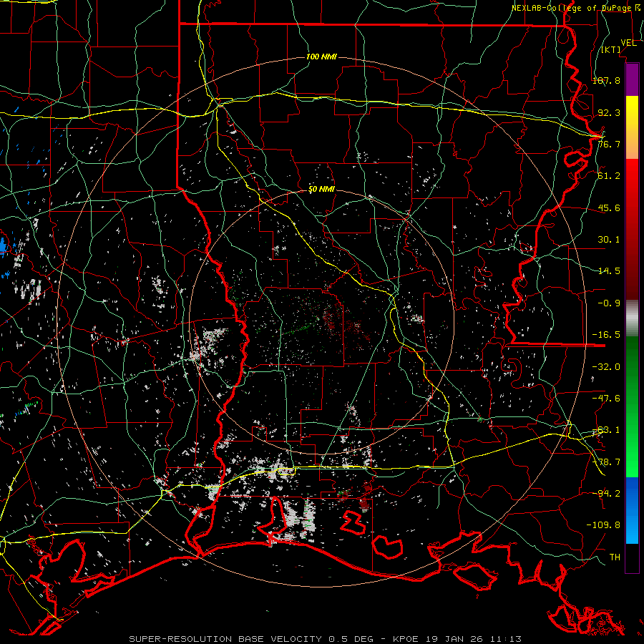Click the 50 NMI range ring label
Viewport: 644px width, 644px height.
click(x=321, y=190)
